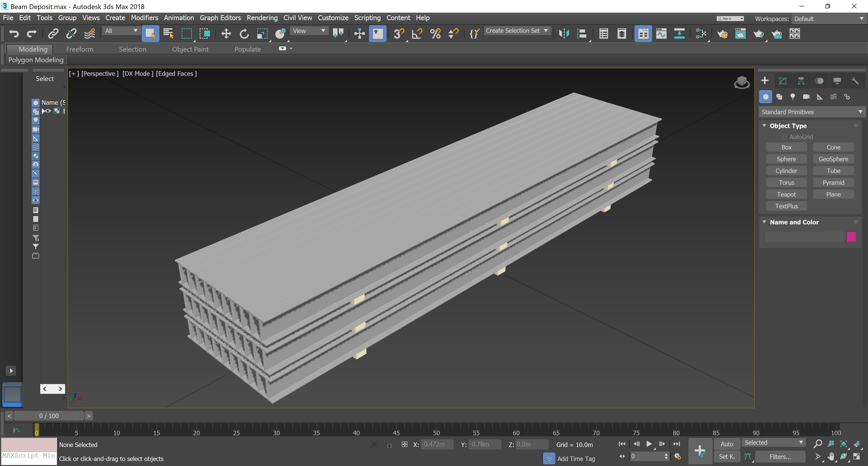Image resolution: width=868 pixels, height=466 pixels.
Task: Toggle Selection Lock padlock icon
Action: (389, 445)
